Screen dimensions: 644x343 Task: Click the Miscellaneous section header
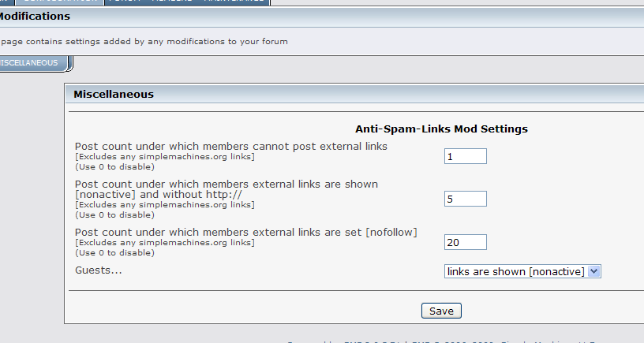click(114, 95)
